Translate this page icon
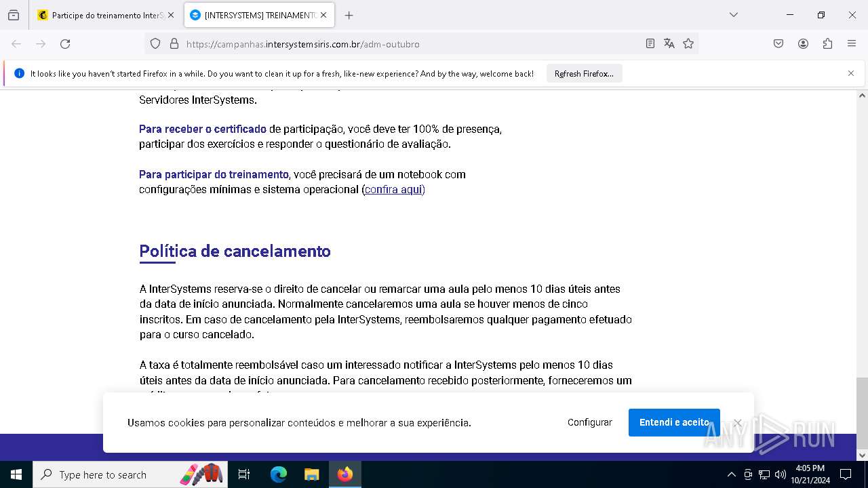Image resolution: width=868 pixels, height=488 pixels. (x=669, y=44)
